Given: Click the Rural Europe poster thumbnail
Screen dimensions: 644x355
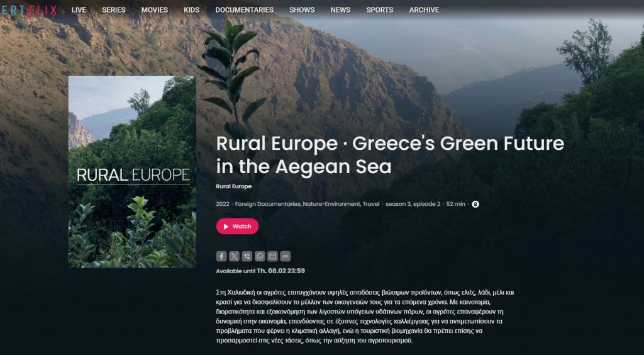Looking at the screenshot, I should [x=132, y=172].
